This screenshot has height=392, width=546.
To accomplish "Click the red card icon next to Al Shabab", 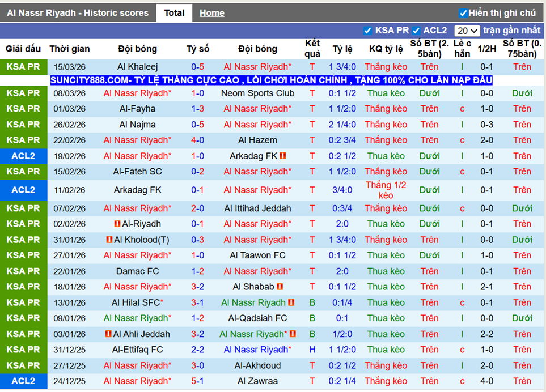I will tap(280, 287).
